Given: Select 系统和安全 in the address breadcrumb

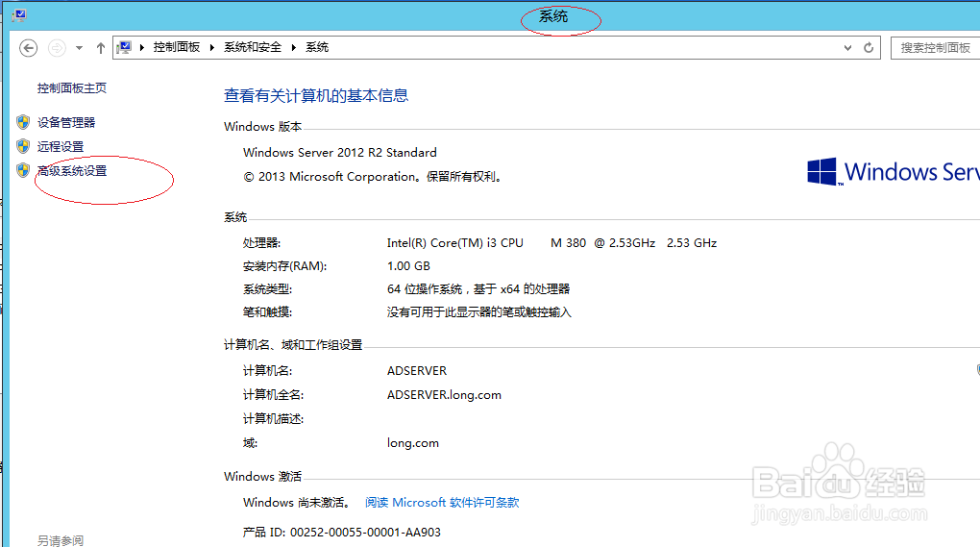Looking at the screenshot, I should [x=253, y=47].
